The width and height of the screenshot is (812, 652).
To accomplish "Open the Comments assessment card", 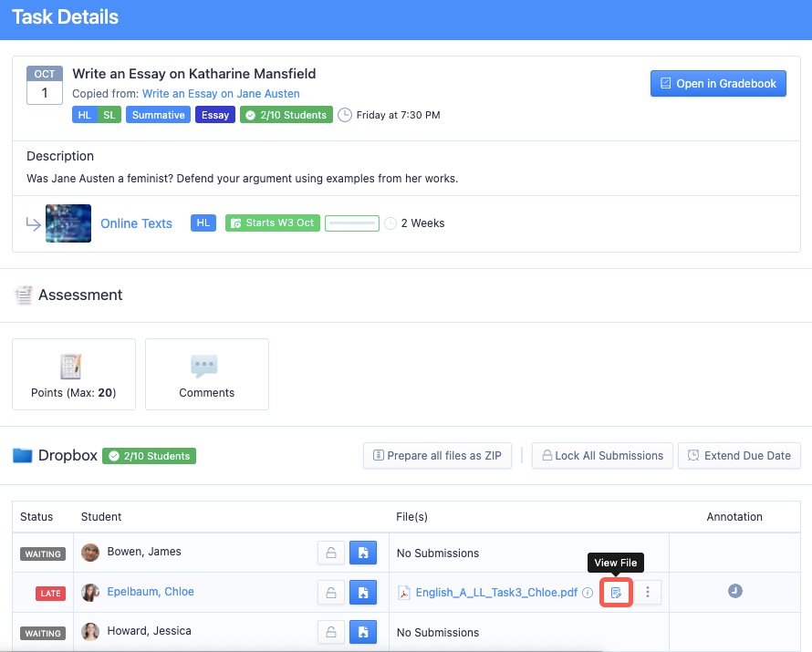I will (206, 374).
